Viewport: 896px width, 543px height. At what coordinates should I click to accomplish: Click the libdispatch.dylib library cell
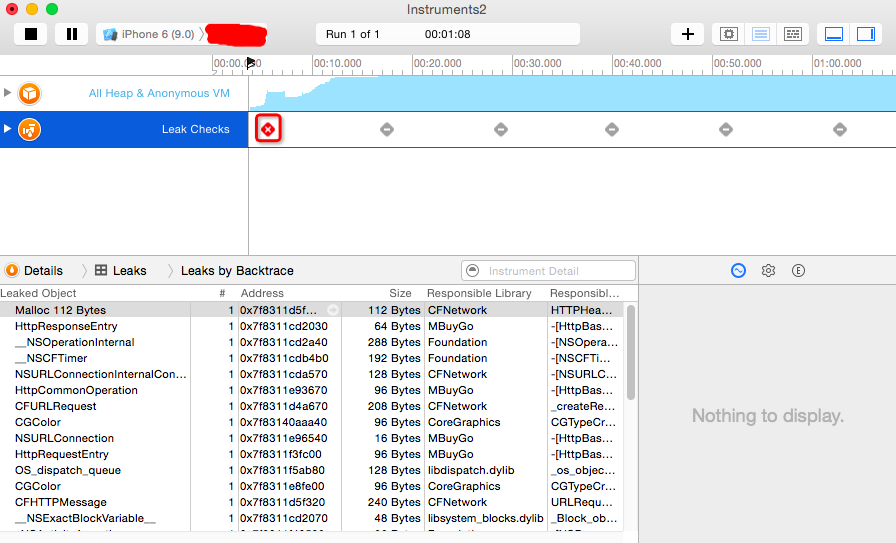tap(471, 470)
